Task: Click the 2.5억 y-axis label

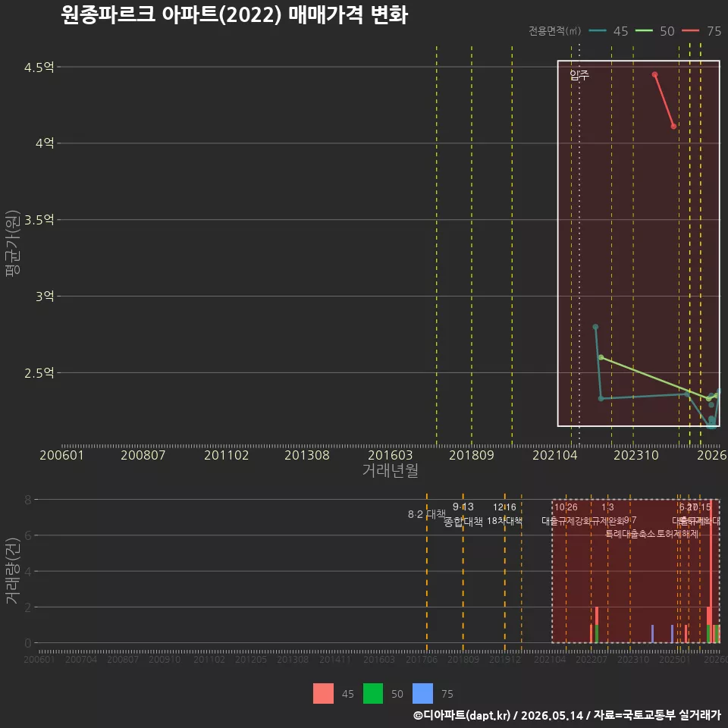Action: tap(39, 373)
